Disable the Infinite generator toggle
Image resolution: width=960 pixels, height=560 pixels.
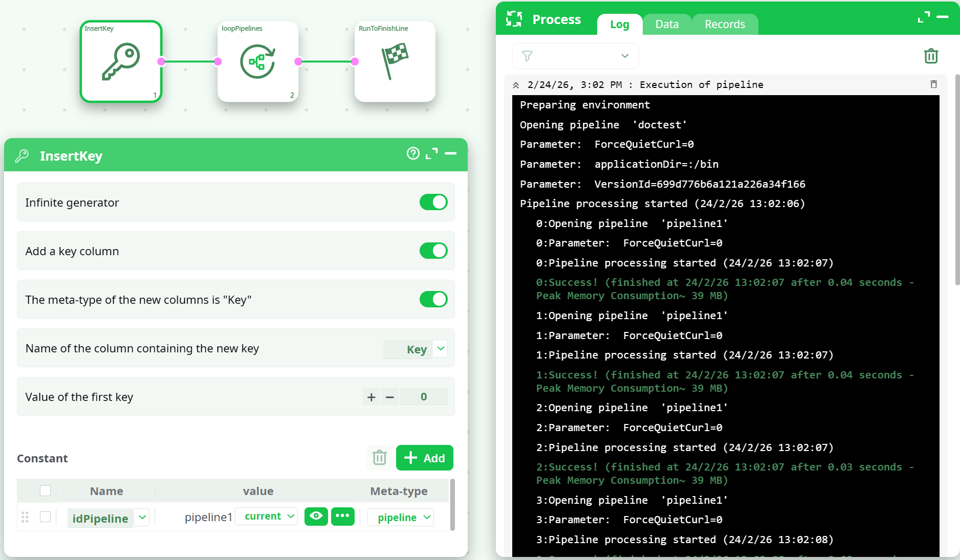pyautogui.click(x=433, y=203)
